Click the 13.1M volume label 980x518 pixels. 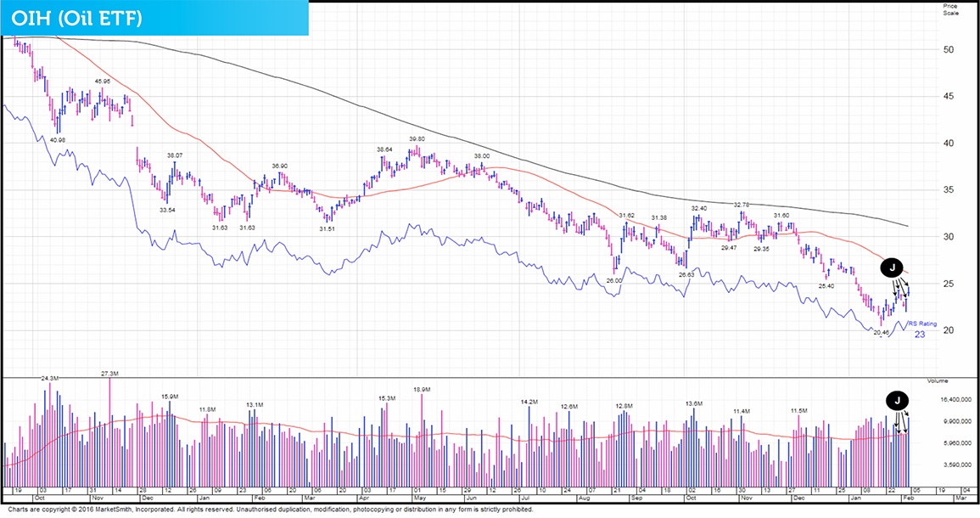255,405
